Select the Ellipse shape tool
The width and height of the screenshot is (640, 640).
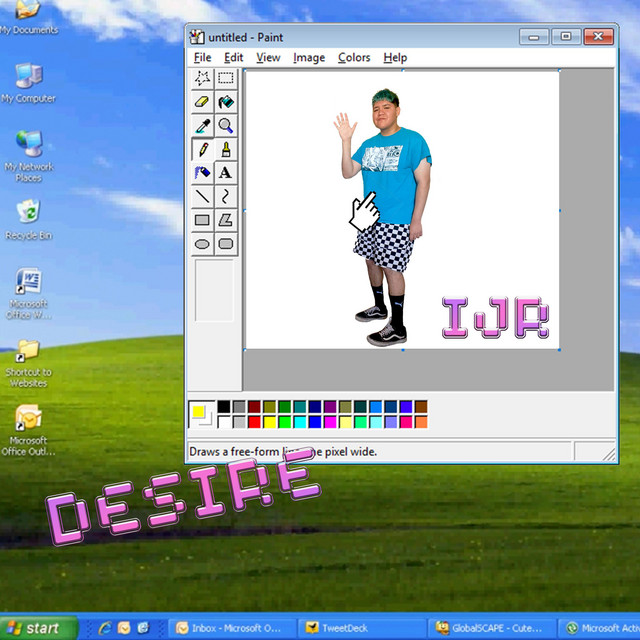click(202, 243)
